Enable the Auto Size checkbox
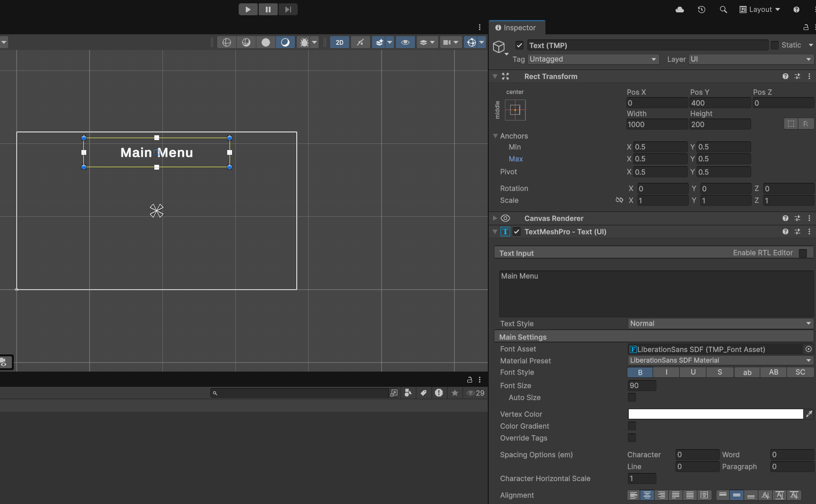 click(632, 397)
